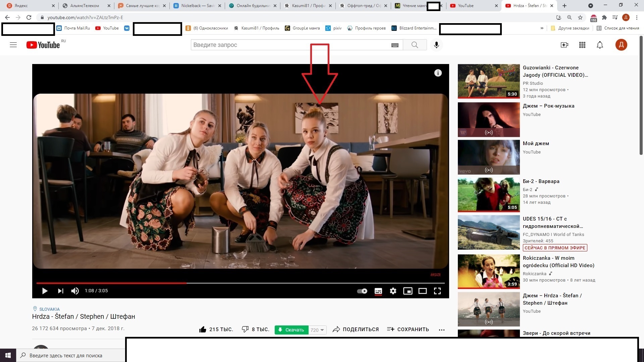The height and width of the screenshot is (362, 644).
Task: Open the YouTube guide hamburger menu
Action: point(13,45)
